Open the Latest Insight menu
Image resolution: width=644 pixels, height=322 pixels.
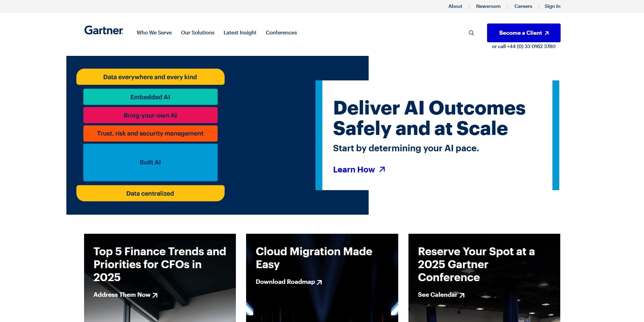click(240, 33)
